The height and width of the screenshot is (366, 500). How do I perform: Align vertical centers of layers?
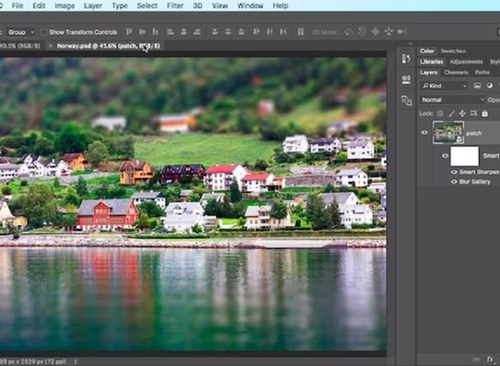142,32
